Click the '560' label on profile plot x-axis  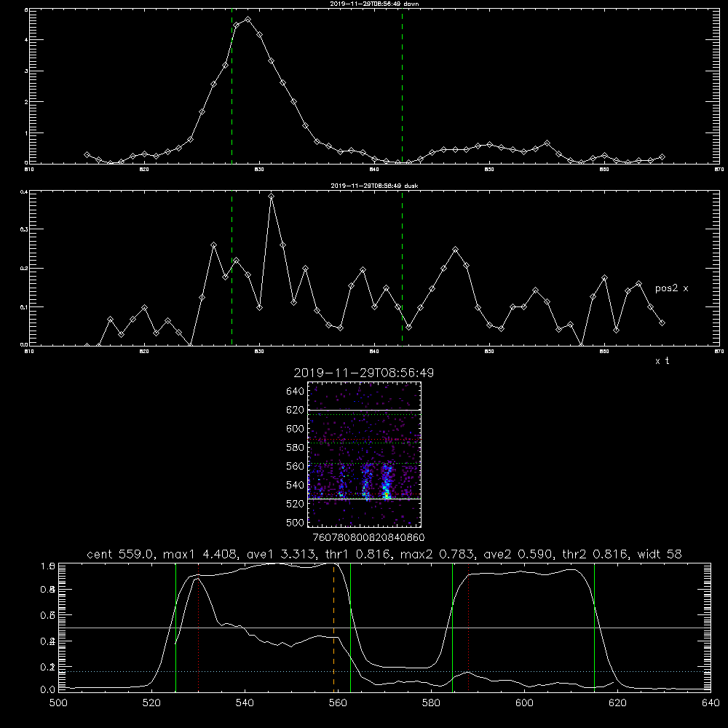point(338,703)
